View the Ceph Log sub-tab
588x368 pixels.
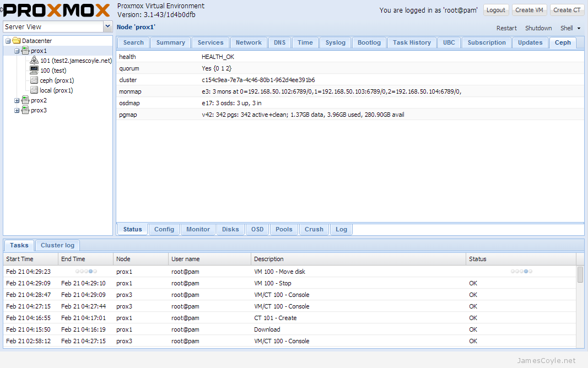click(341, 229)
